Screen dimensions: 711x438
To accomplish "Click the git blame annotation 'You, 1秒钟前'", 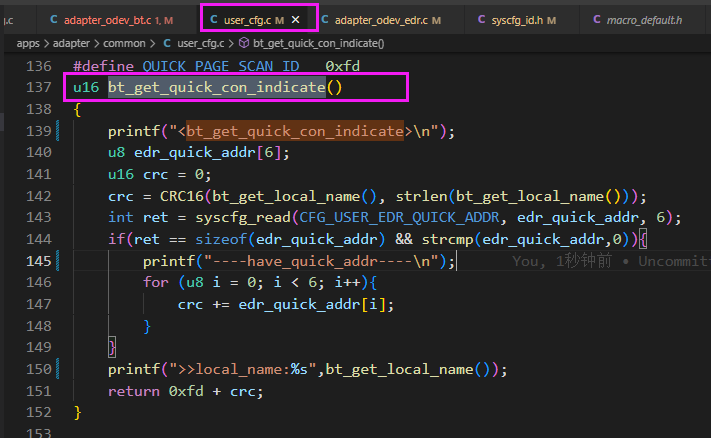I will tap(562, 261).
